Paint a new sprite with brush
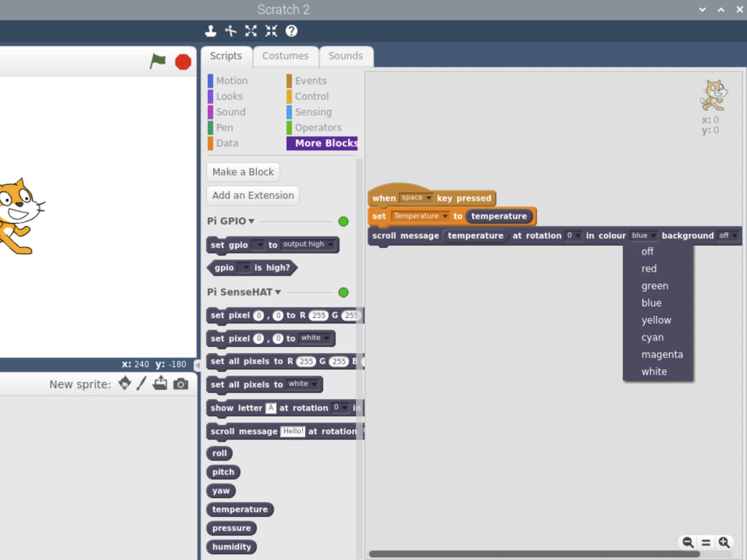The image size is (747, 560). point(142,384)
